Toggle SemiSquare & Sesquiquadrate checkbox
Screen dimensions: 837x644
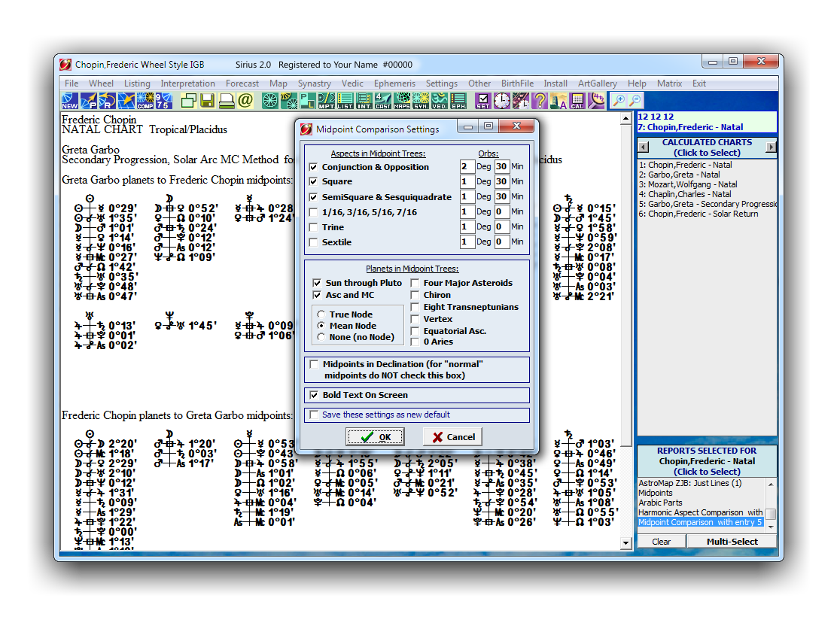click(x=313, y=197)
